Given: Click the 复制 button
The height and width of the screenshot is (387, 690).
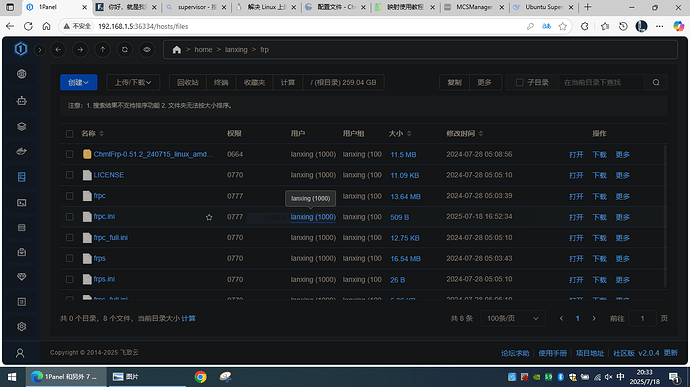Looking at the screenshot, I should pyautogui.click(x=455, y=82).
